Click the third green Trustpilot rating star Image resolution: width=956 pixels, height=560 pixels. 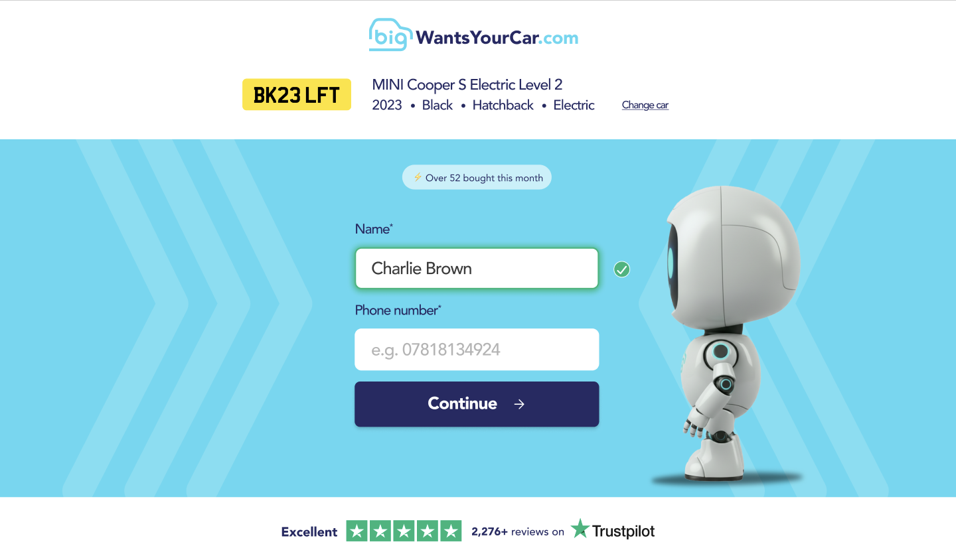pos(404,531)
